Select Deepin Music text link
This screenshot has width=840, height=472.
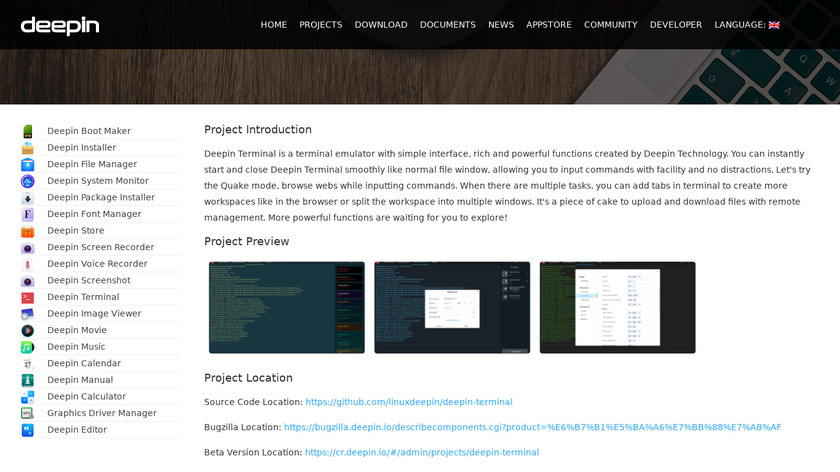(x=76, y=347)
